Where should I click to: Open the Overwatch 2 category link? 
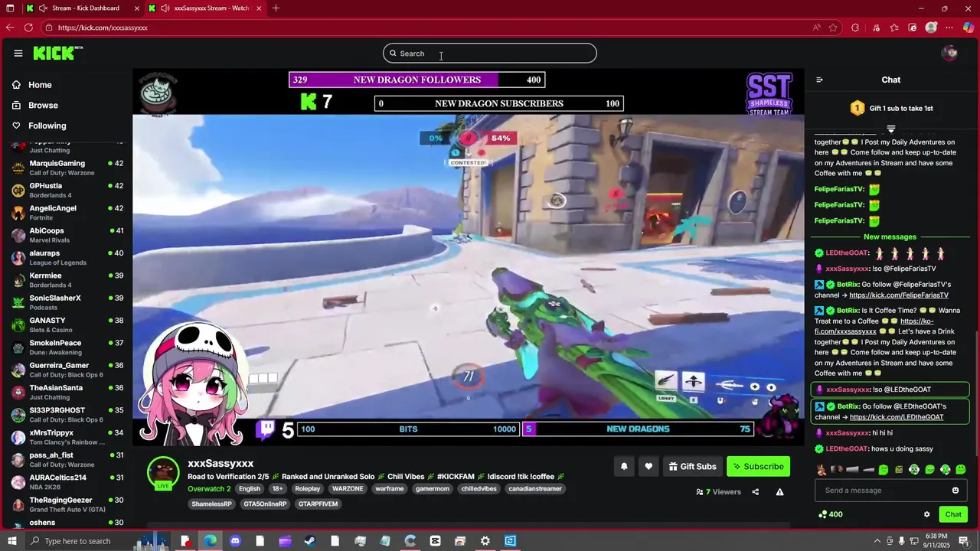pyautogui.click(x=209, y=489)
